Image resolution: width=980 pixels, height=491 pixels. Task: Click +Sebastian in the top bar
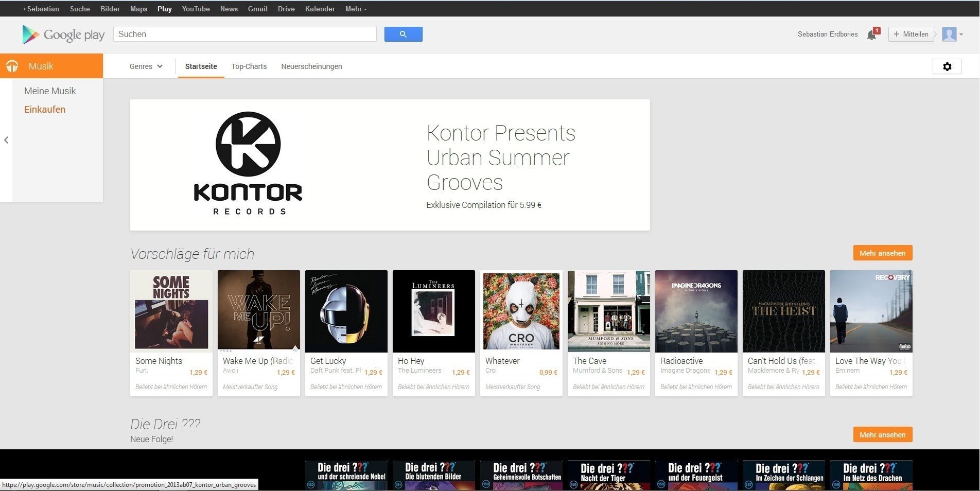[41, 9]
